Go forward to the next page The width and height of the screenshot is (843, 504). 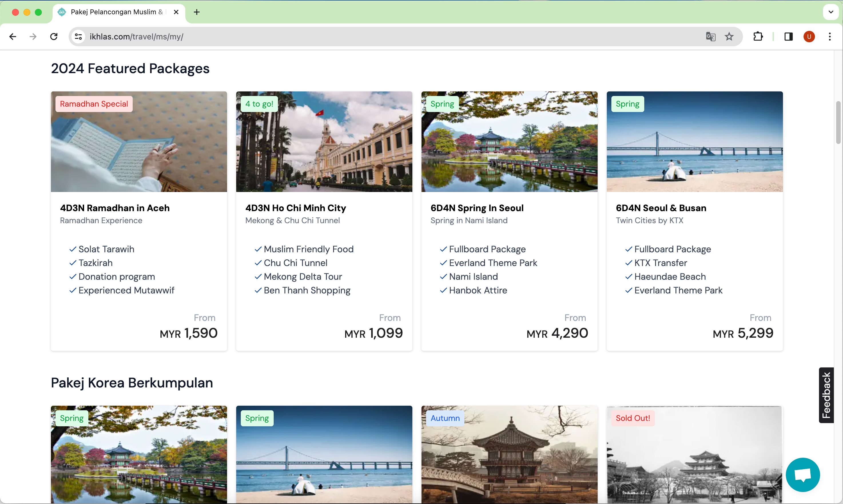click(x=33, y=36)
